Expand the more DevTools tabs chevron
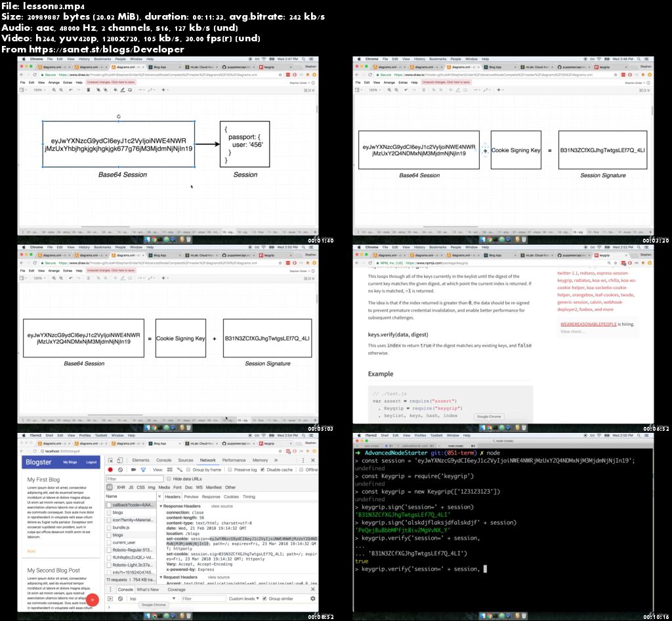The width and height of the screenshot is (672, 621). [276, 460]
